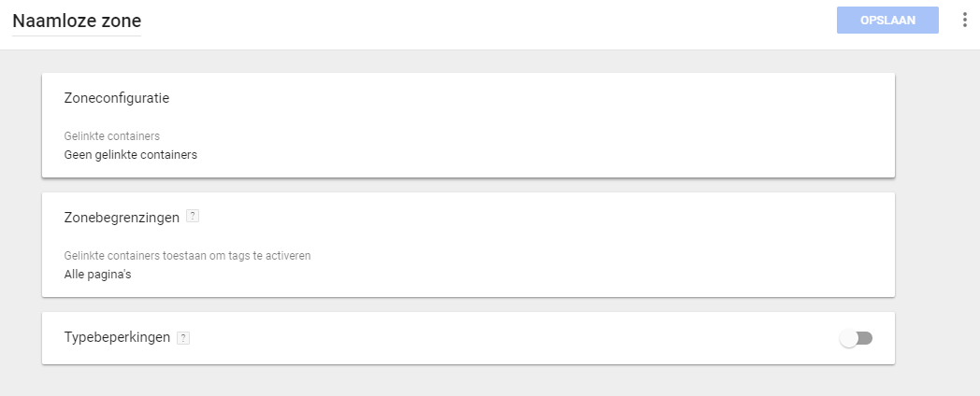Click the Zonebegrenzingen heading text
This screenshot has height=396, width=980.
point(122,218)
